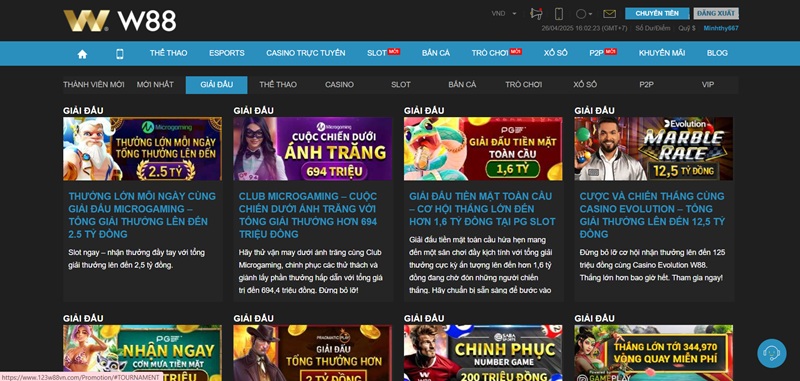Open the Giải Đấu Tiền Mặt Toàn Cầu article title

482,209
